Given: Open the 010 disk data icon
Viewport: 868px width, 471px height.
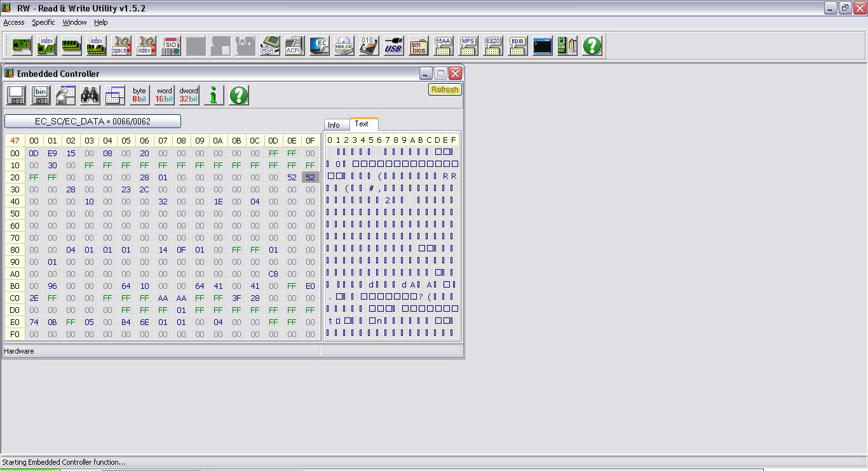Looking at the screenshot, I should coord(369,46).
